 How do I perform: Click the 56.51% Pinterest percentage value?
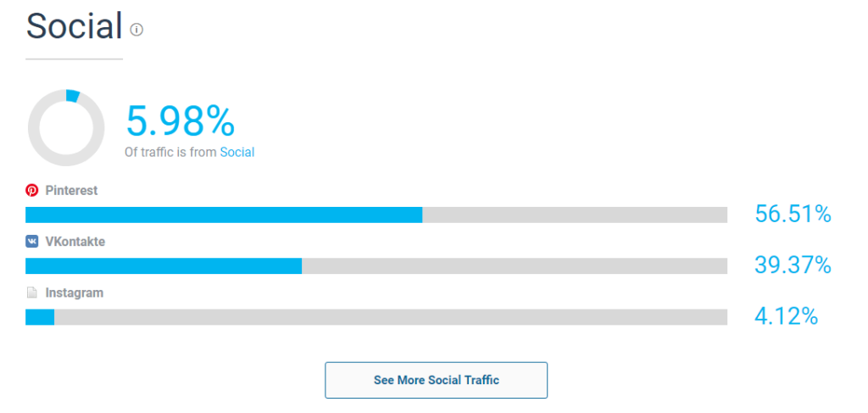793,215
